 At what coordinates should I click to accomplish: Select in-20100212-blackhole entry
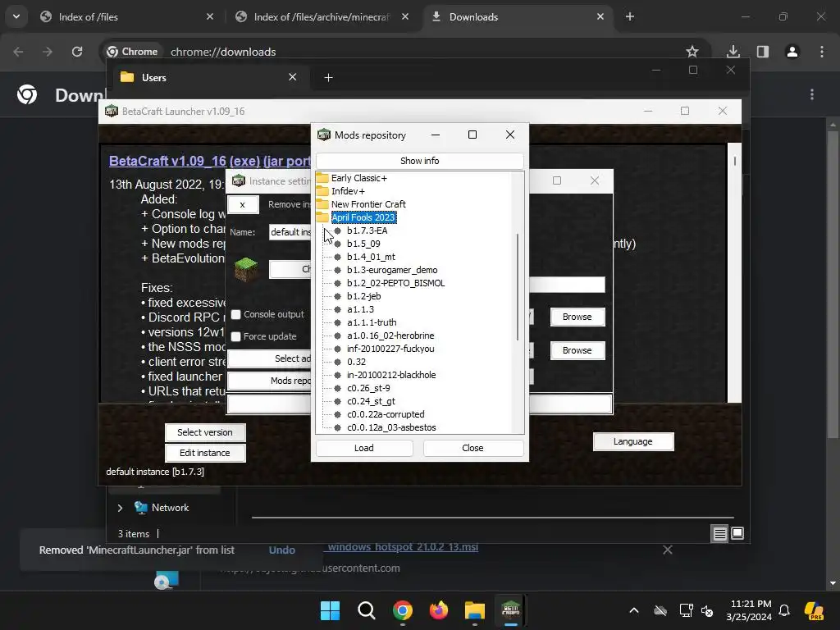pyautogui.click(x=391, y=375)
